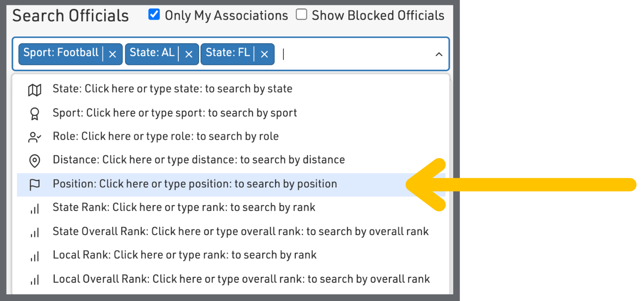
Task: Choose the Role search option text
Action: 165,136
